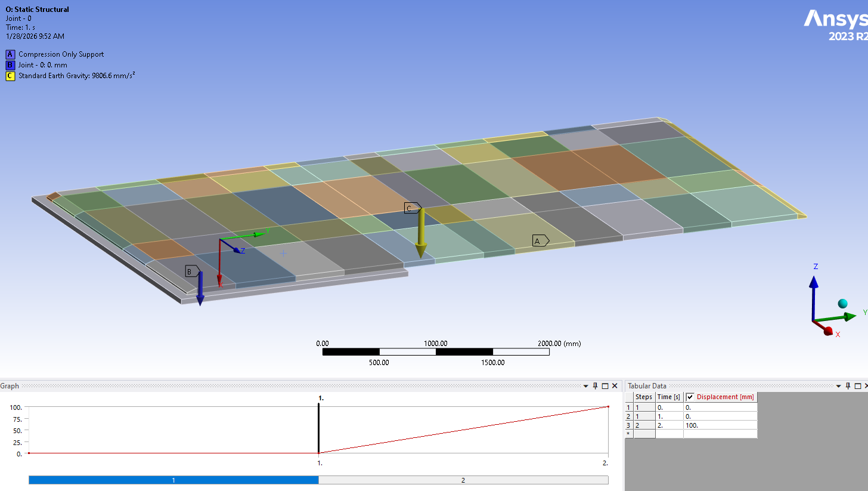
Task: Pin the Tabular Data panel
Action: pos(848,386)
